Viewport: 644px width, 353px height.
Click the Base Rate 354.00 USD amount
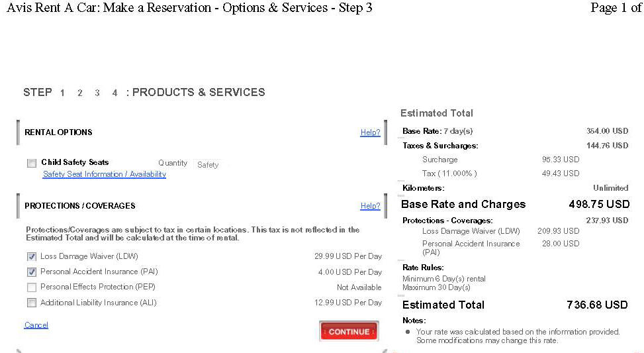point(608,131)
